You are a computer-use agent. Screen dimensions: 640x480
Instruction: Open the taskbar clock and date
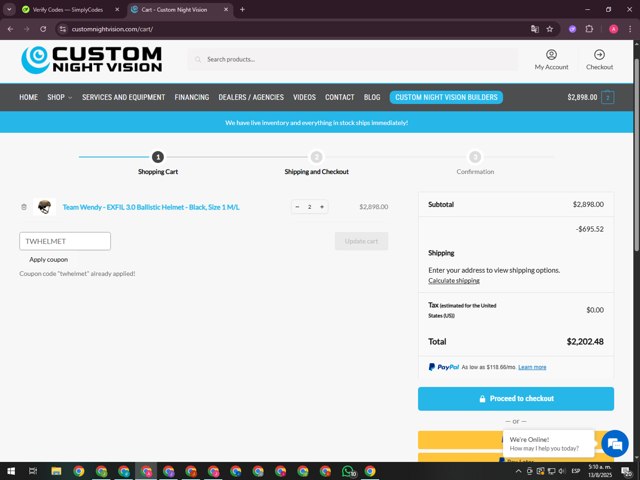click(x=600, y=471)
